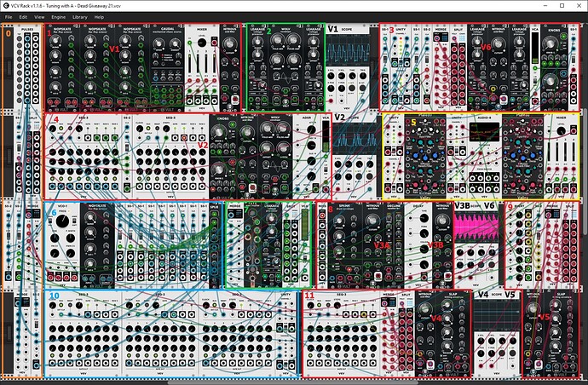Push RESET button on second-row leftmost SEQ-3
The width and height of the screenshot is (588, 385).
click(70, 129)
